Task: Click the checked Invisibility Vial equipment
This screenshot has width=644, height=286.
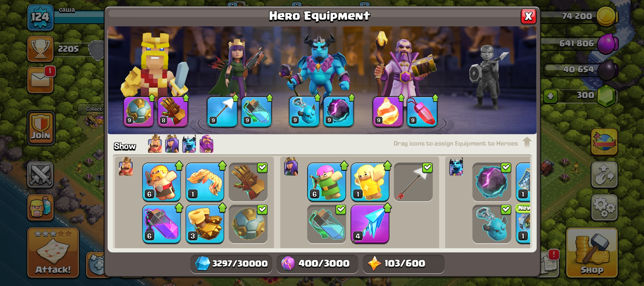Action: pos(326,224)
